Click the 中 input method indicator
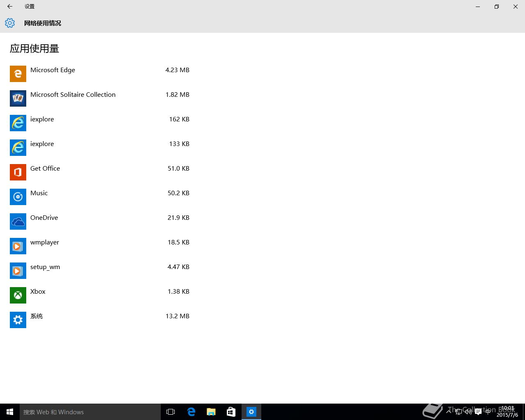Image resolution: width=525 pixels, height=420 pixels. (488, 412)
